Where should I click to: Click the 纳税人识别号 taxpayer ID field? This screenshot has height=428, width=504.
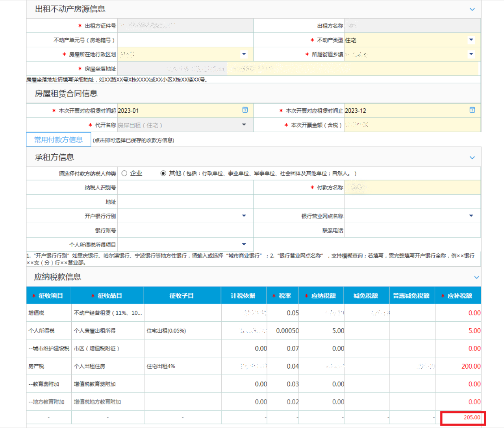[x=185, y=187]
